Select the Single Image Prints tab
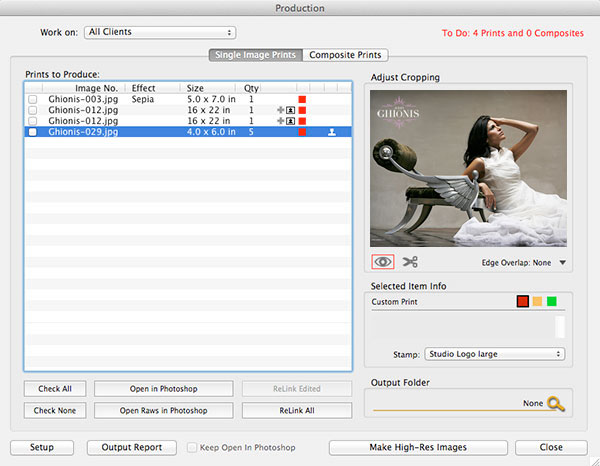600x466 pixels. tap(254, 55)
